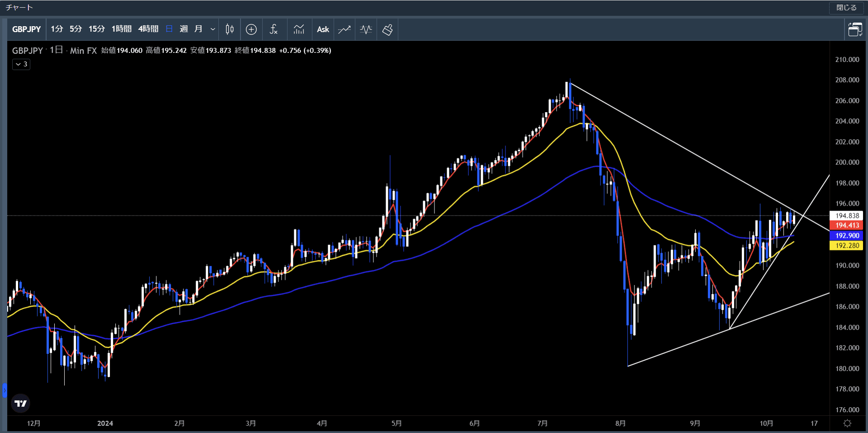The image size is (868, 433).
Task: Click the TradingView logo
Action: click(20, 403)
